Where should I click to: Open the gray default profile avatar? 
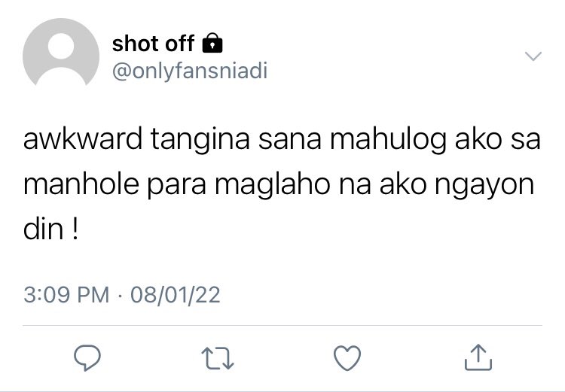tap(61, 52)
